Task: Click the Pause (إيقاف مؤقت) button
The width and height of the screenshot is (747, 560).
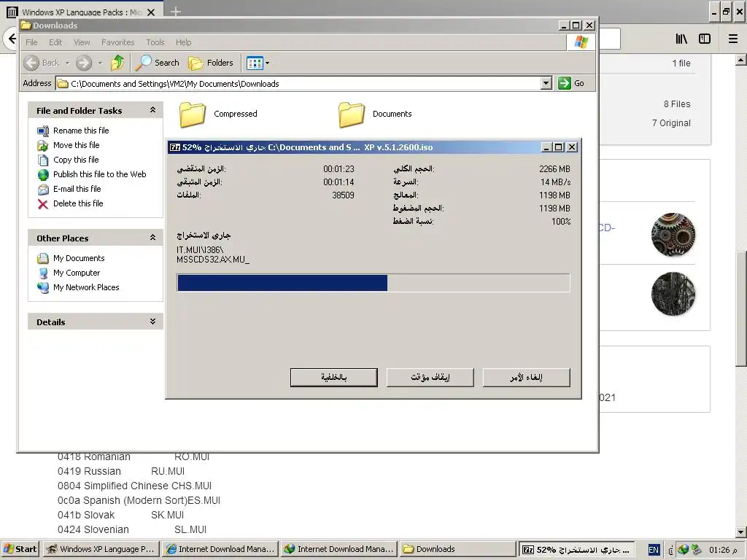Action: coord(430,377)
